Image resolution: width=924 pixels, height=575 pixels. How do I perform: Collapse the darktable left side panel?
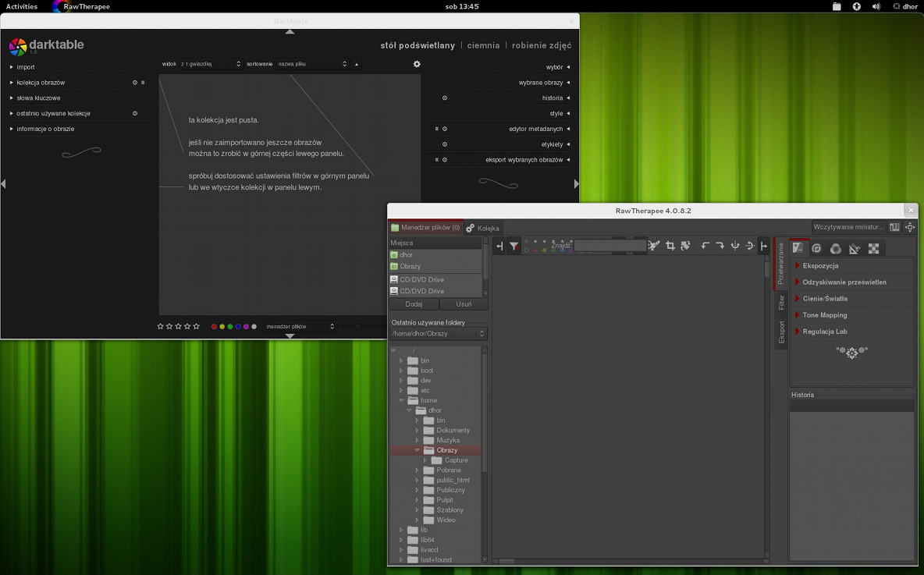[4, 184]
